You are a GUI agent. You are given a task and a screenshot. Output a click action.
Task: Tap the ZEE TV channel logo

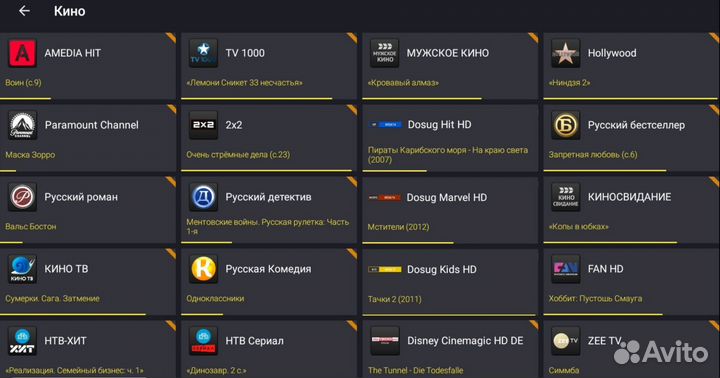(x=566, y=341)
